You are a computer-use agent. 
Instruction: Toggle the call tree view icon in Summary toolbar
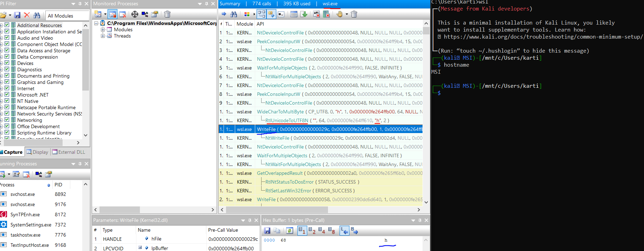click(x=261, y=14)
